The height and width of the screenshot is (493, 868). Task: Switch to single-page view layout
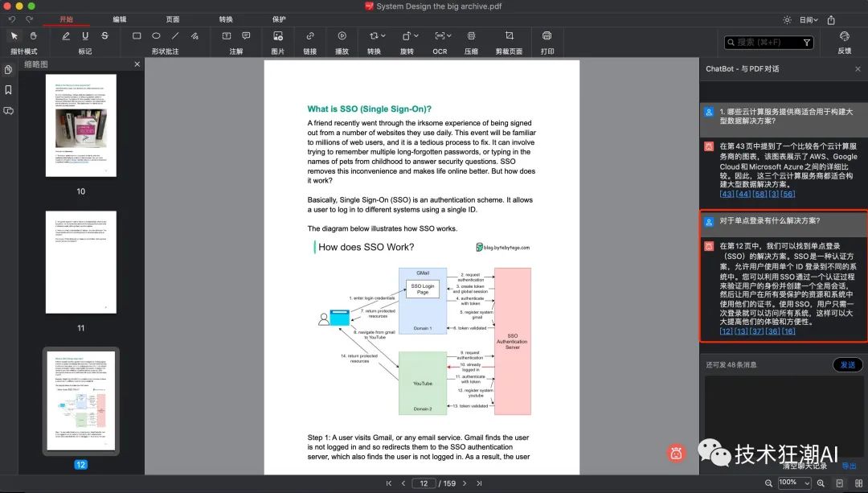(839, 483)
